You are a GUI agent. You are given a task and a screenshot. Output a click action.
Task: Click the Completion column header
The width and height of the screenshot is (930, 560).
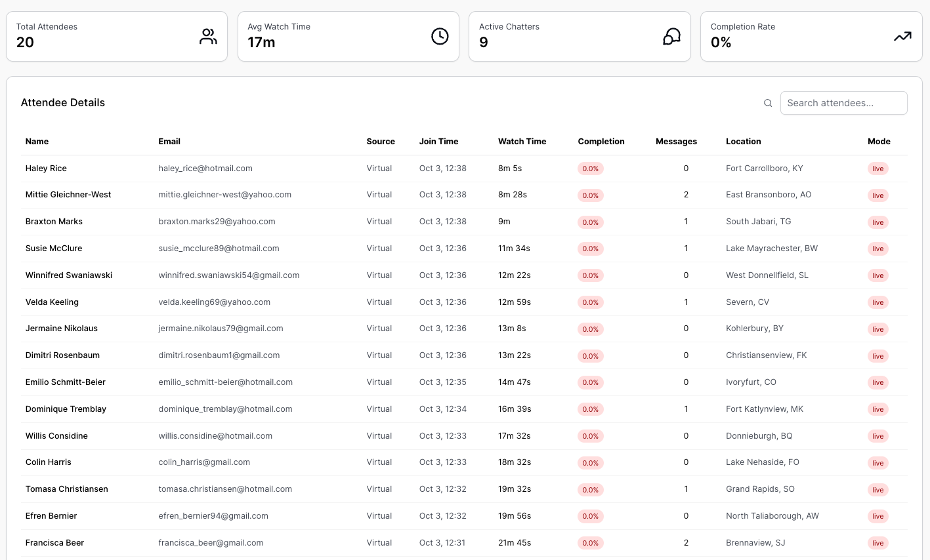(601, 142)
